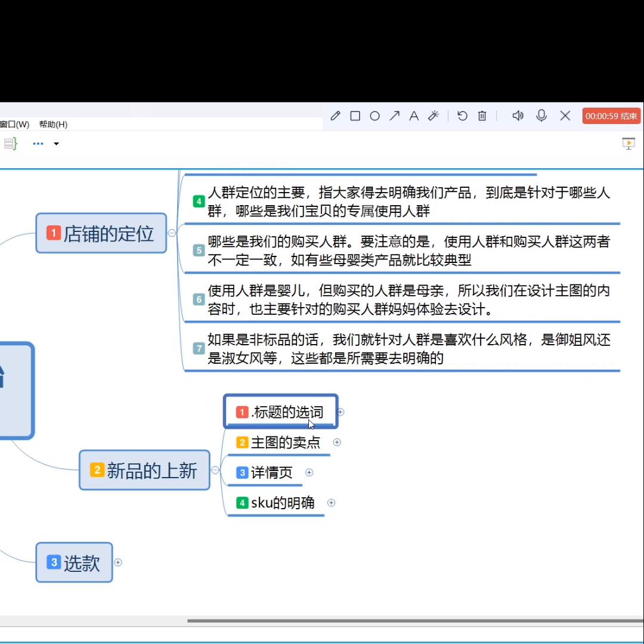Collapse the 店铺的定位 branch

click(172, 233)
